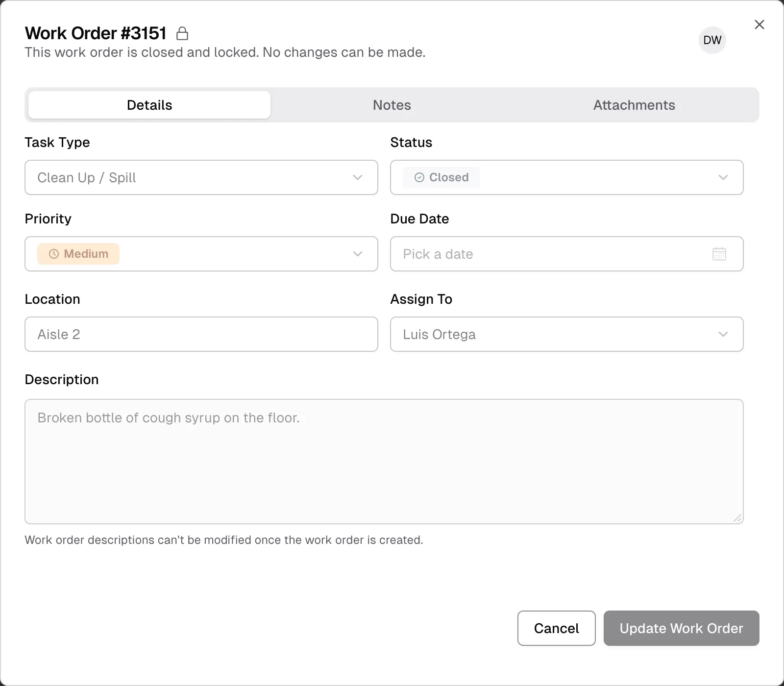Click the Assign To label
The width and height of the screenshot is (784, 686).
[x=421, y=299]
